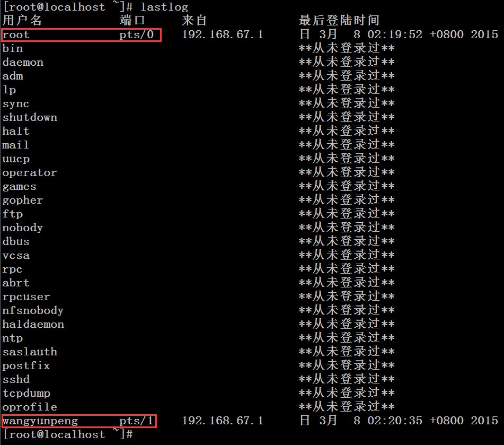Image resolution: width=504 pixels, height=445 pixels.
Task: Click the lastlog command text
Action: (164, 7)
